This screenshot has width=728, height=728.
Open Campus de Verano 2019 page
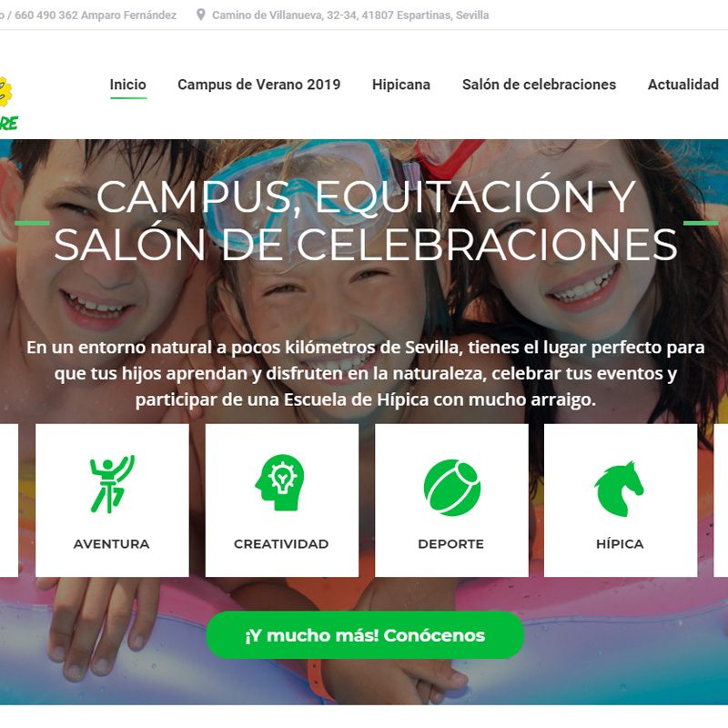point(259,85)
